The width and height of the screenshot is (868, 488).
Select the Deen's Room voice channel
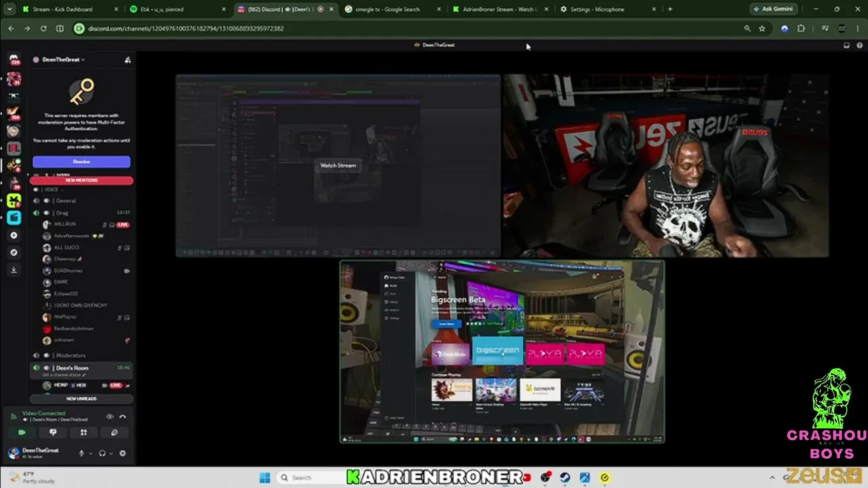81,368
